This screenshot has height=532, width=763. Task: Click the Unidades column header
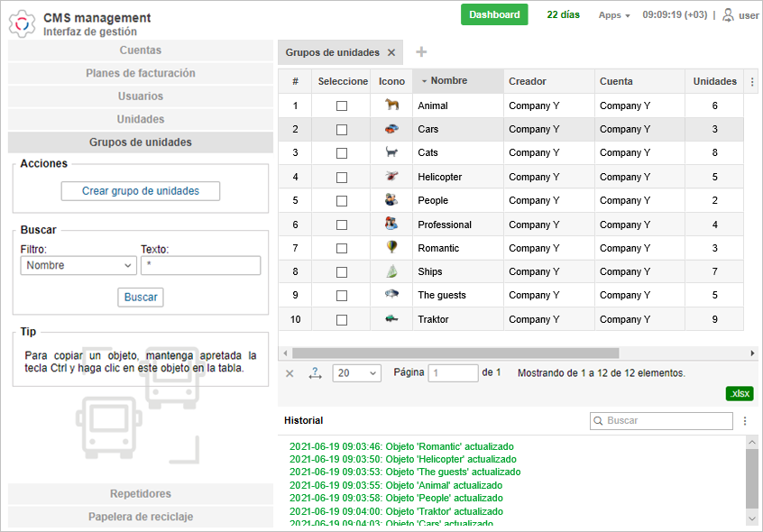pos(714,81)
